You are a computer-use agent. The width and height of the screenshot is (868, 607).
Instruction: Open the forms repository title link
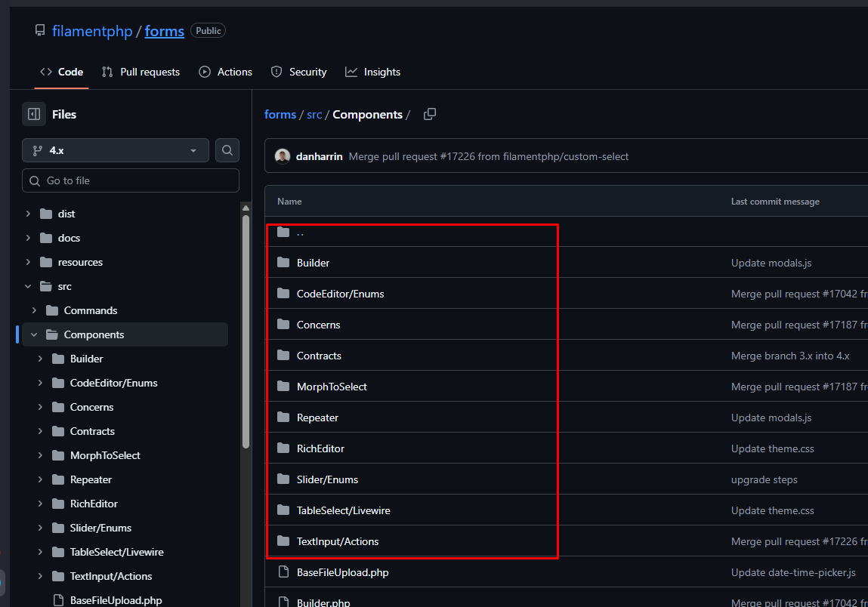165,31
